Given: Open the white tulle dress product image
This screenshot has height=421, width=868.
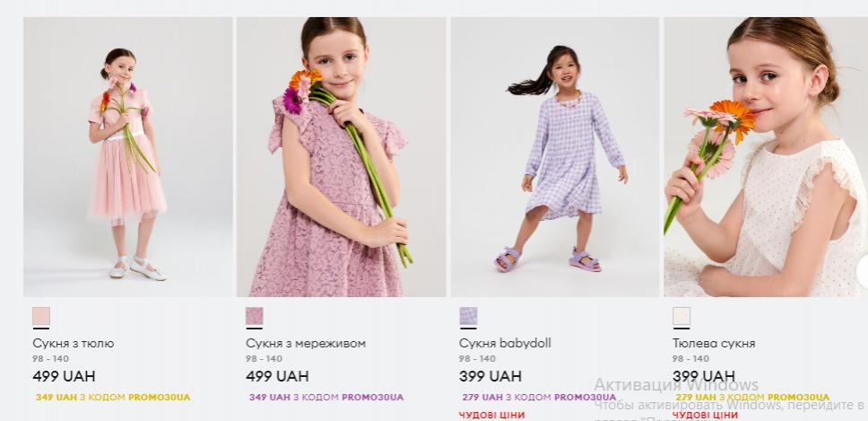Looking at the screenshot, I should click(766, 157).
